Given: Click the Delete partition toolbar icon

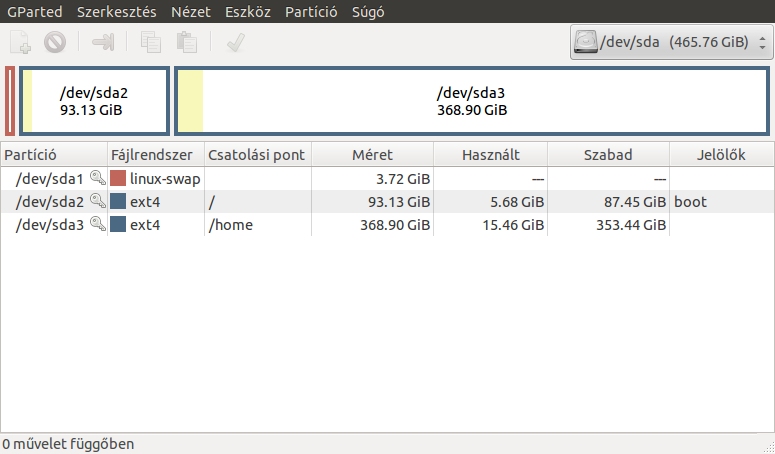Looking at the screenshot, I should pos(55,42).
